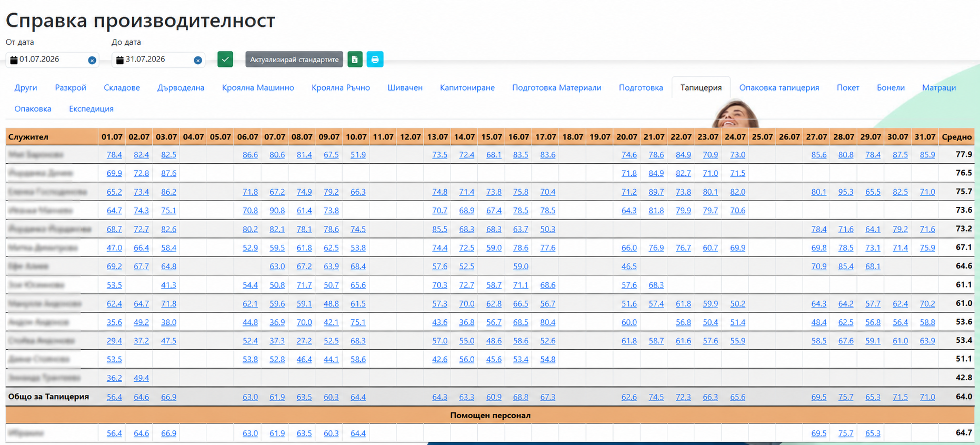The width and height of the screenshot is (980, 445).
Task: Print report using blue printer icon
Action: tap(375, 60)
